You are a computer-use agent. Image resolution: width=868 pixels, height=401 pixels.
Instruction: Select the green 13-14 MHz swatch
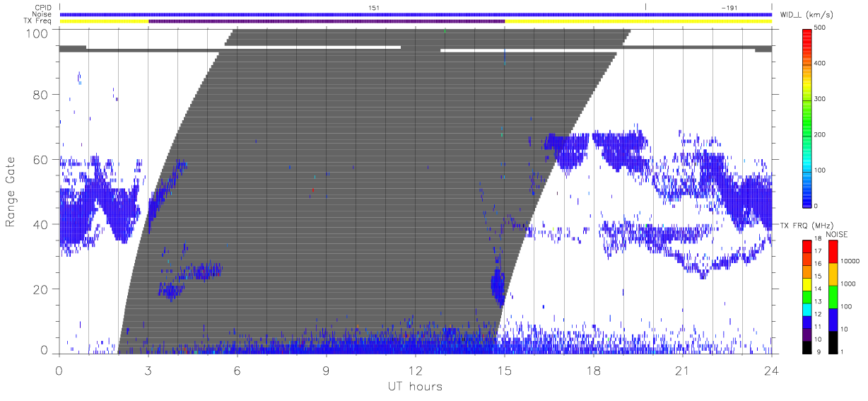pyautogui.click(x=807, y=297)
